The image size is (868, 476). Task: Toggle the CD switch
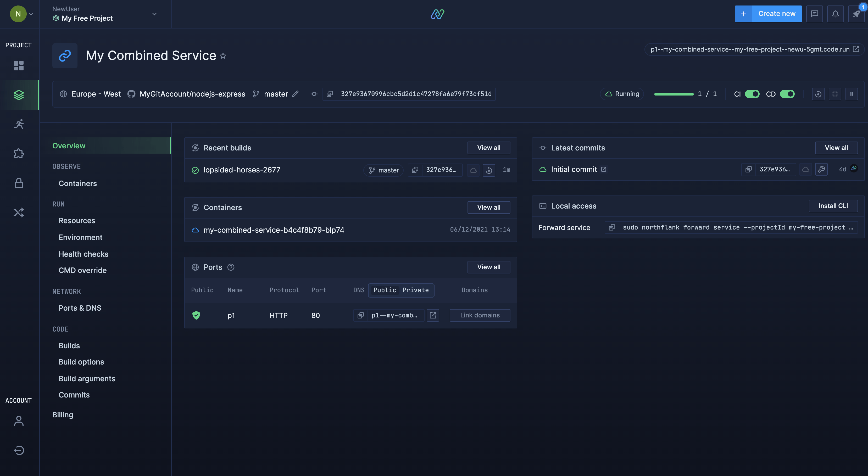coord(787,94)
